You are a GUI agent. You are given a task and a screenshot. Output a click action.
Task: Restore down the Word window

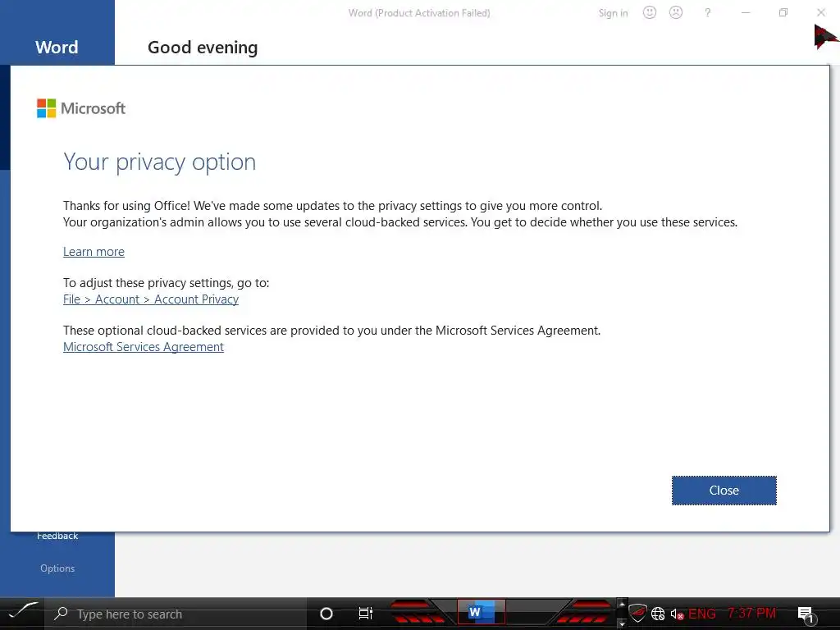pos(783,13)
